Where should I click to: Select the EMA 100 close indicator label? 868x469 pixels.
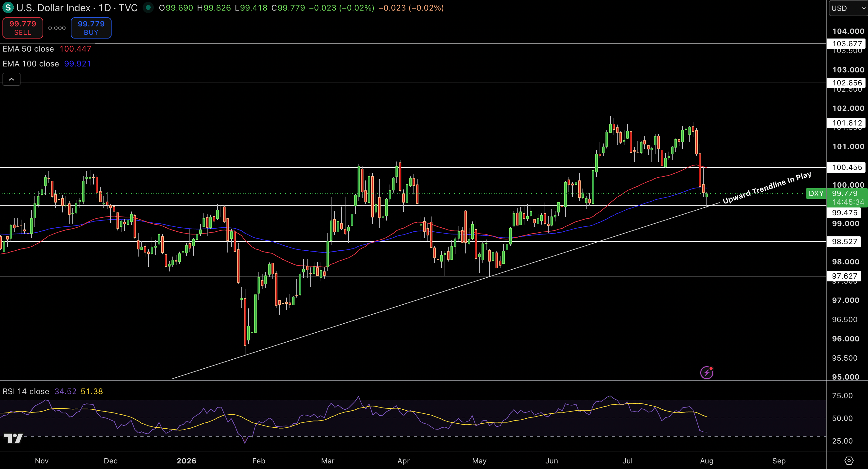click(31, 64)
